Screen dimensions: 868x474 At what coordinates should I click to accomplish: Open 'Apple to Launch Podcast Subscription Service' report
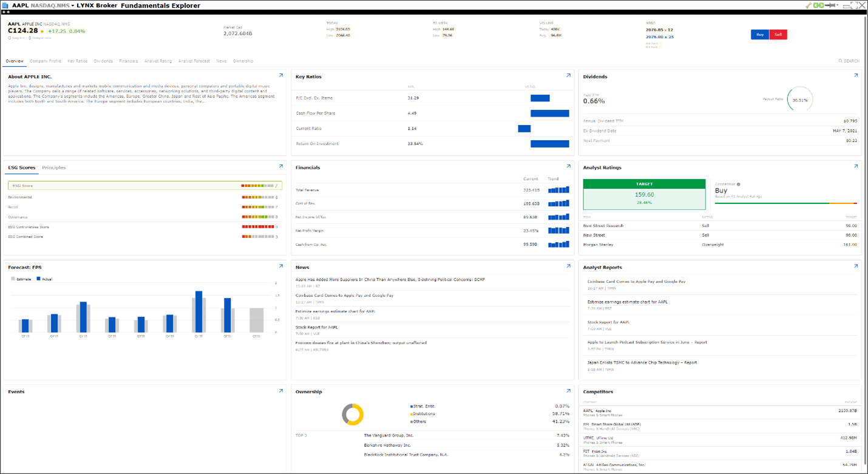(647, 342)
